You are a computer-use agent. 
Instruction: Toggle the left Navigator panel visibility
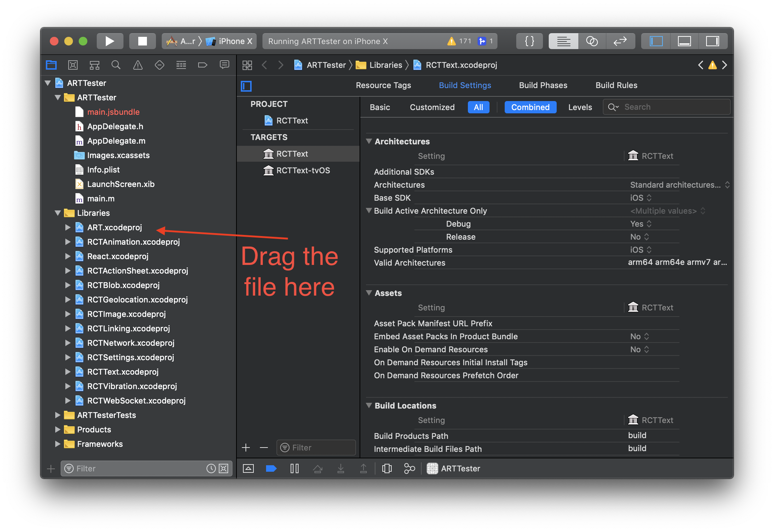[x=656, y=41]
